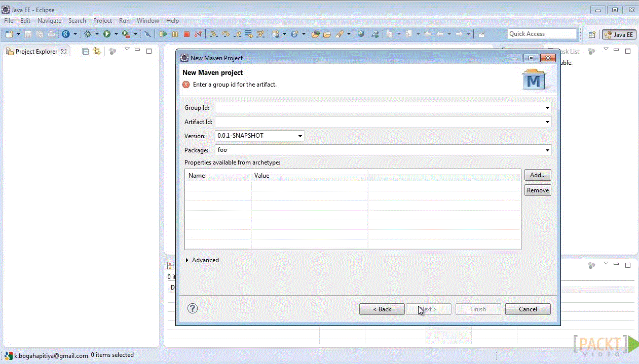The height and width of the screenshot is (364, 639).
Task: Click the Step Into icon
Action: click(x=214, y=34)
